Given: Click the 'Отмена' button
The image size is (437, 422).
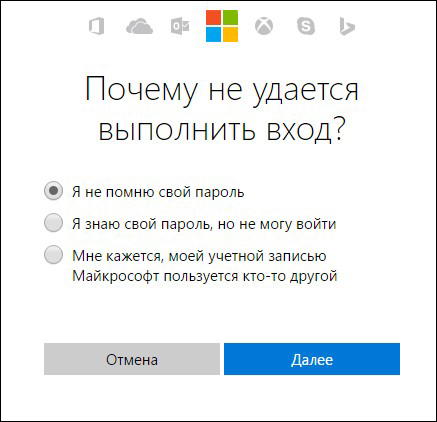Looking at the screenshot, I should click(x=132, y=359).
